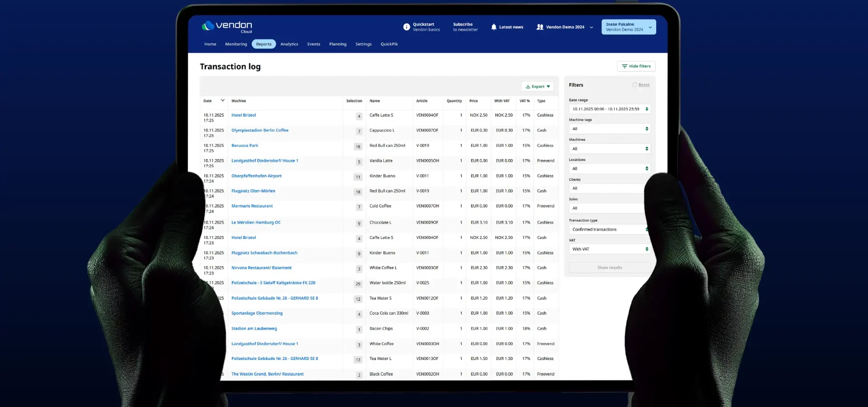Open the VAT filter dropdown
This screenshot has height=407, width=868.
(x=609, y=249)
